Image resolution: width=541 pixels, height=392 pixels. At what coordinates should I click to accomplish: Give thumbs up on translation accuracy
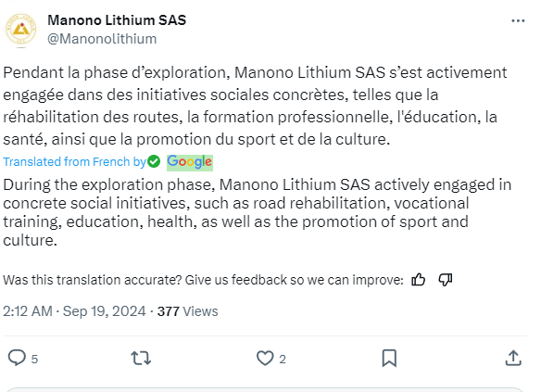click(418, 280)
